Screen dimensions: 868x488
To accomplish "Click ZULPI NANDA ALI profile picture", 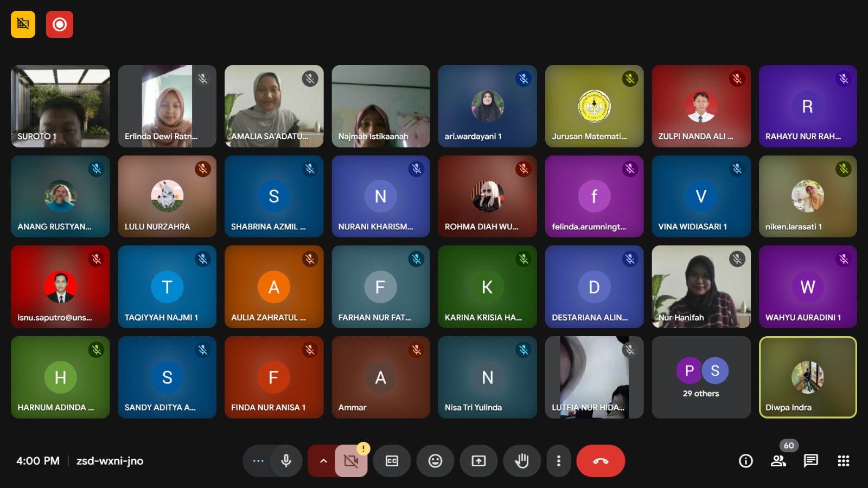I will tap(701, 106).
